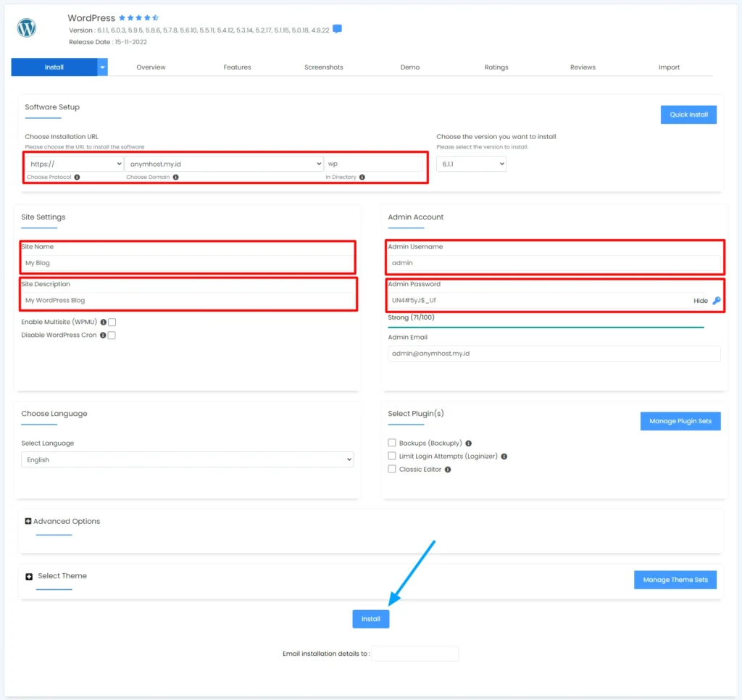Show info for In Directory

(x=362, y=177)
